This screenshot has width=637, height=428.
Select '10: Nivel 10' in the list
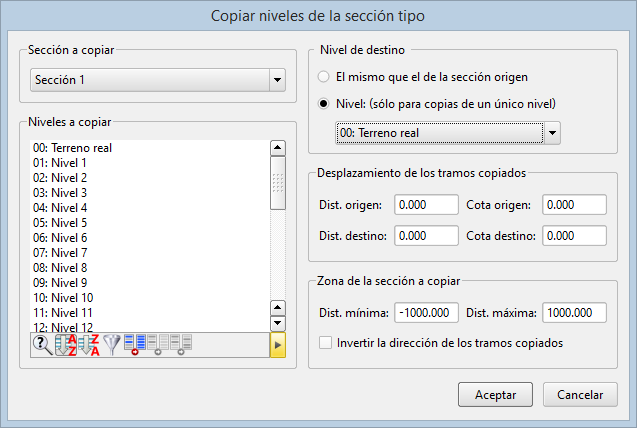[150, 298]
